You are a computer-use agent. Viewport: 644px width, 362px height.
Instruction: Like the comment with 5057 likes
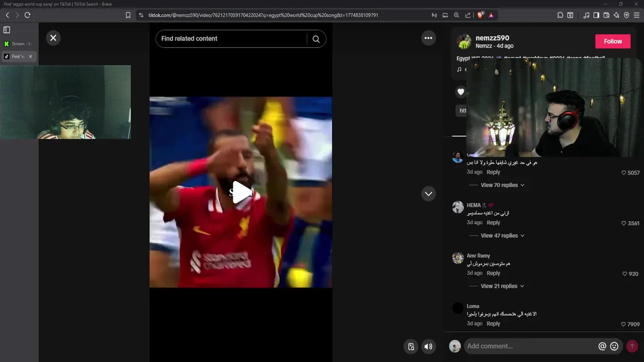coord(624,172)
